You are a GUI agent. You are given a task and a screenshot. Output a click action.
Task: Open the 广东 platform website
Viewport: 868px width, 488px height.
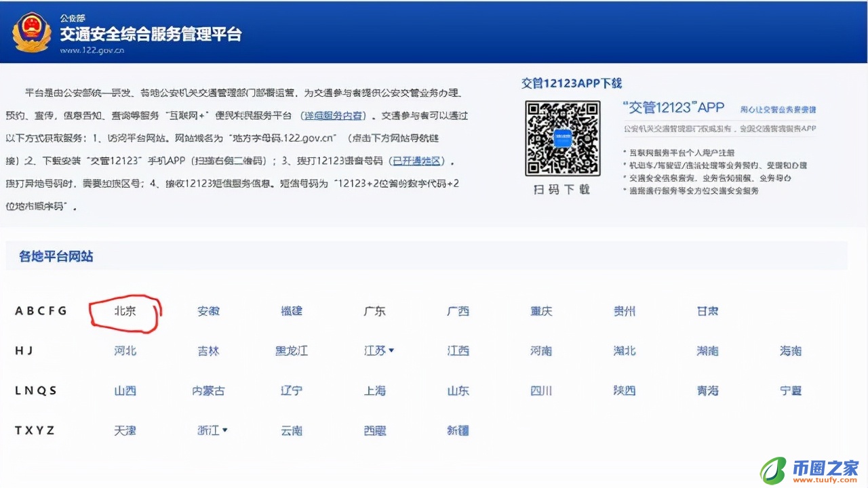pos(374,310)
